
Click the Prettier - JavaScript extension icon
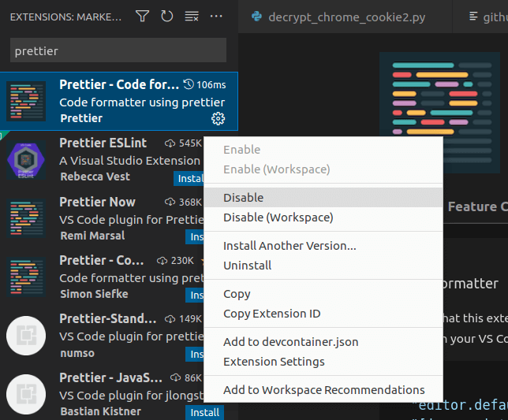[26, 393]
